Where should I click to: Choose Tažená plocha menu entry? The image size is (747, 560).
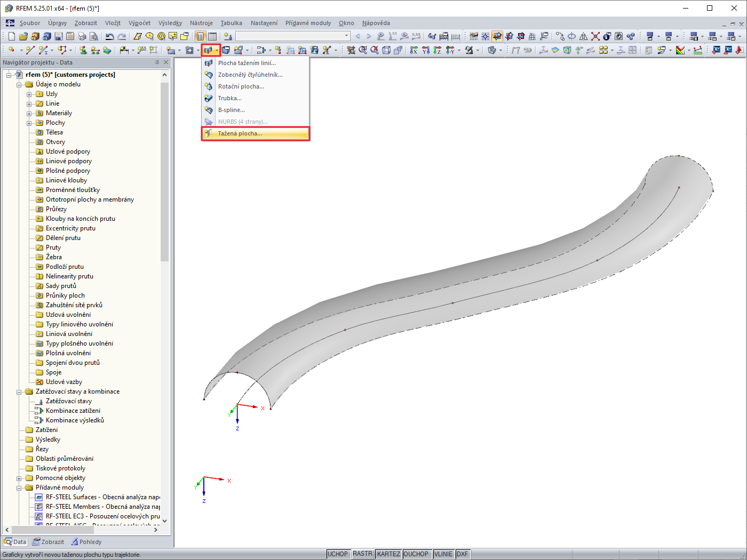coord(240,133)
